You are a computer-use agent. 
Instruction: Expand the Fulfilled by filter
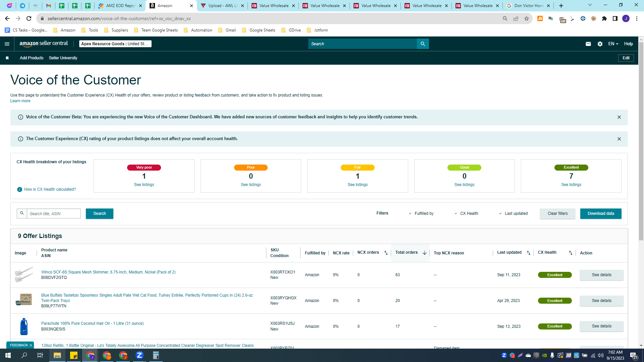pyautogui.click(x=421, y=214)
